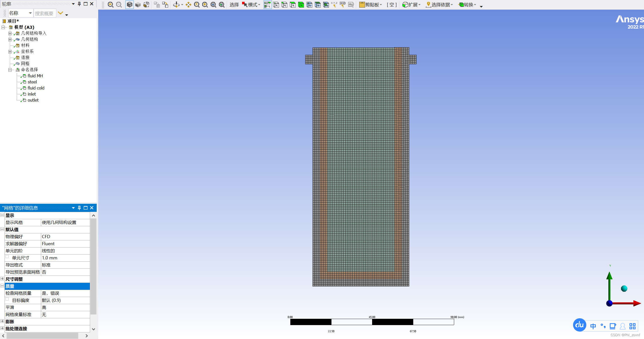Click the wireframe display icon

[x=146, y=5]
